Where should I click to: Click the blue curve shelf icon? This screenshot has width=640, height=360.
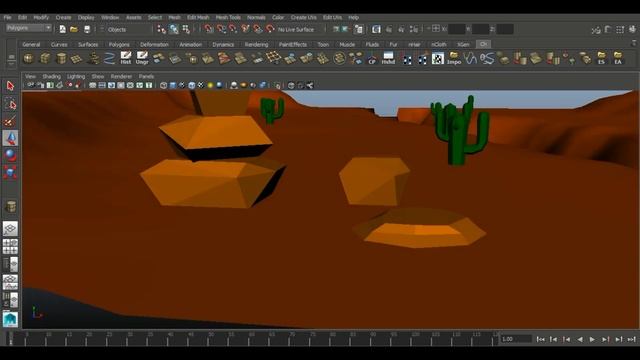109,58
